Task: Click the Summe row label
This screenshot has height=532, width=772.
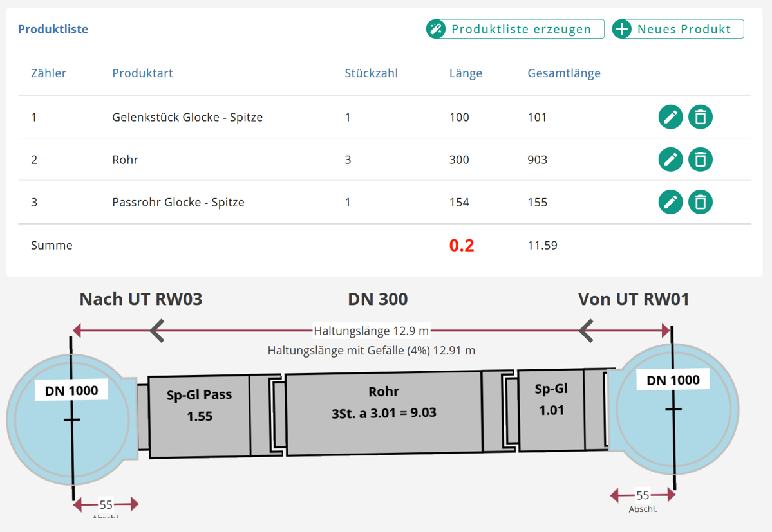Action: click(52, 245)
